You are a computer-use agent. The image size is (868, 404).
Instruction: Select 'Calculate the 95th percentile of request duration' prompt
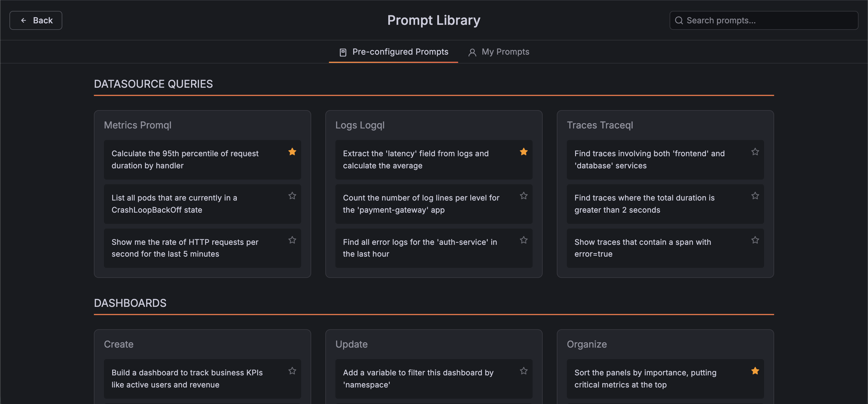203,160
